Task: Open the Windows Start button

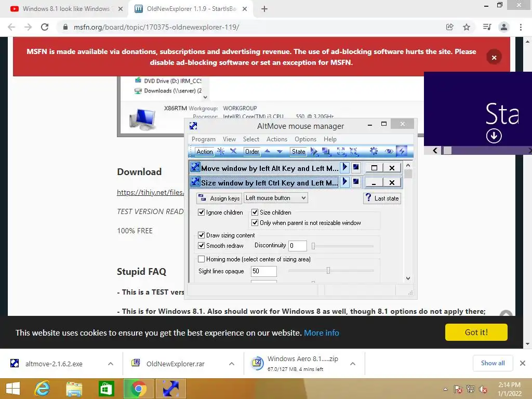Action: point(13,389)
